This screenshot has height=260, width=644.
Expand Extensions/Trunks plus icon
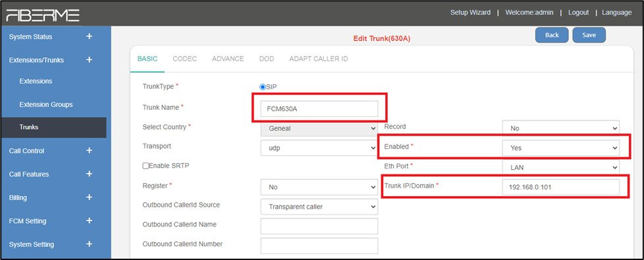(x=89, y=60)
